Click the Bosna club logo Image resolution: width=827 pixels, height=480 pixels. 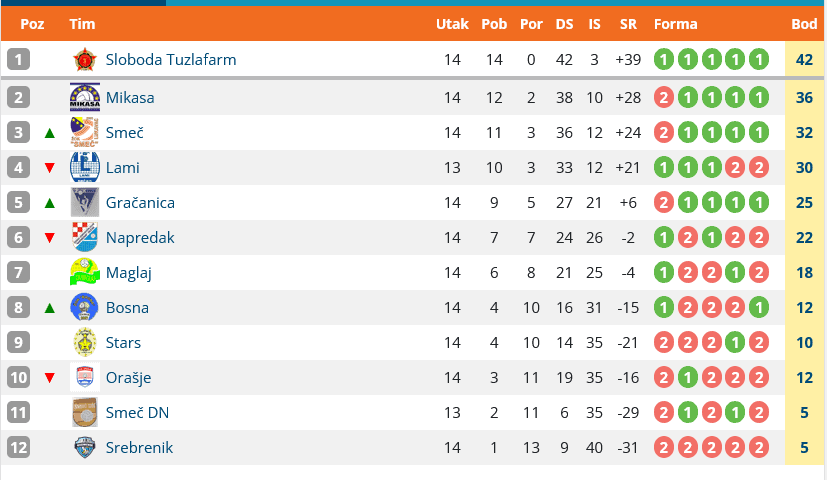pyautogui.click(x=85, y=308)
